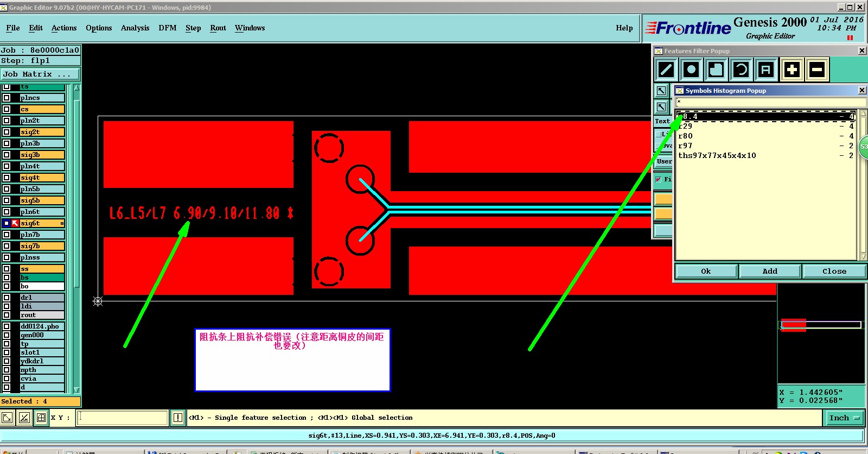Open the Edit menu
868x454 pixels.
point(36,28)
